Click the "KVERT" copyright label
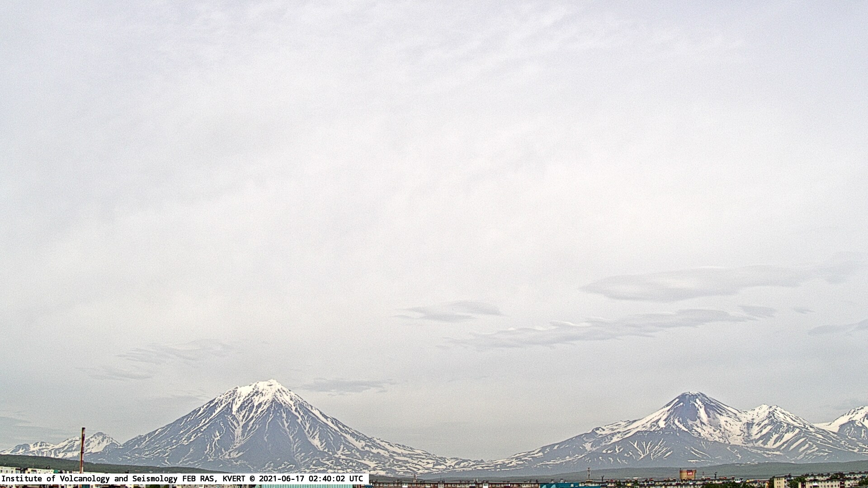The height and width of the screenshot is (488, 868). [234, 479]
